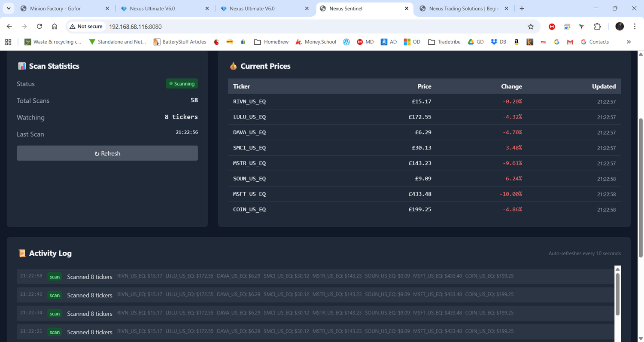Focus the address bar URL 192.168.68.116:8080
The height and width of the screenshot is (342, 644).
coord(135,27)
